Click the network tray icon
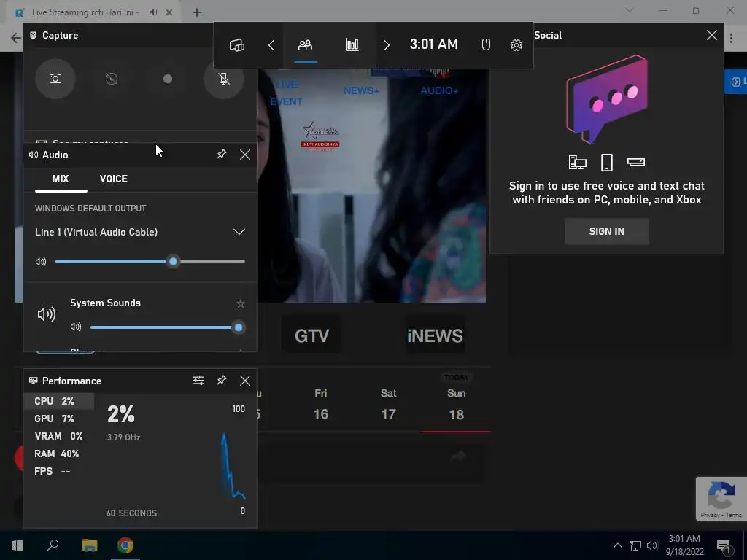This screenshot has height=560, width=747. 635,545
